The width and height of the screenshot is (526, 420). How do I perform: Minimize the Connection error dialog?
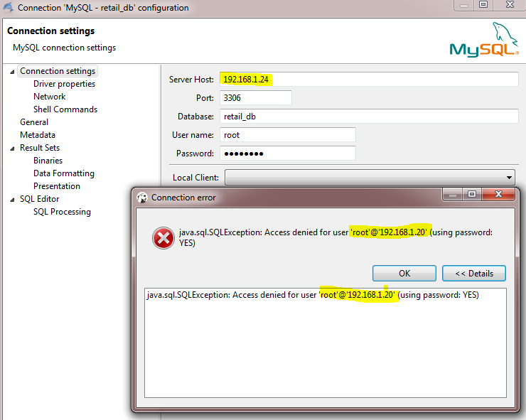coord(453,194)
